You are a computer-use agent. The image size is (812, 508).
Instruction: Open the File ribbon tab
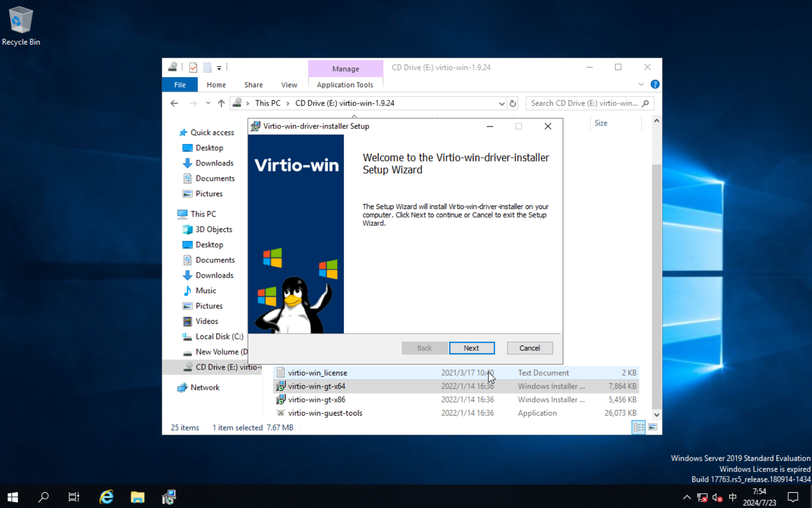click(180, 85)
